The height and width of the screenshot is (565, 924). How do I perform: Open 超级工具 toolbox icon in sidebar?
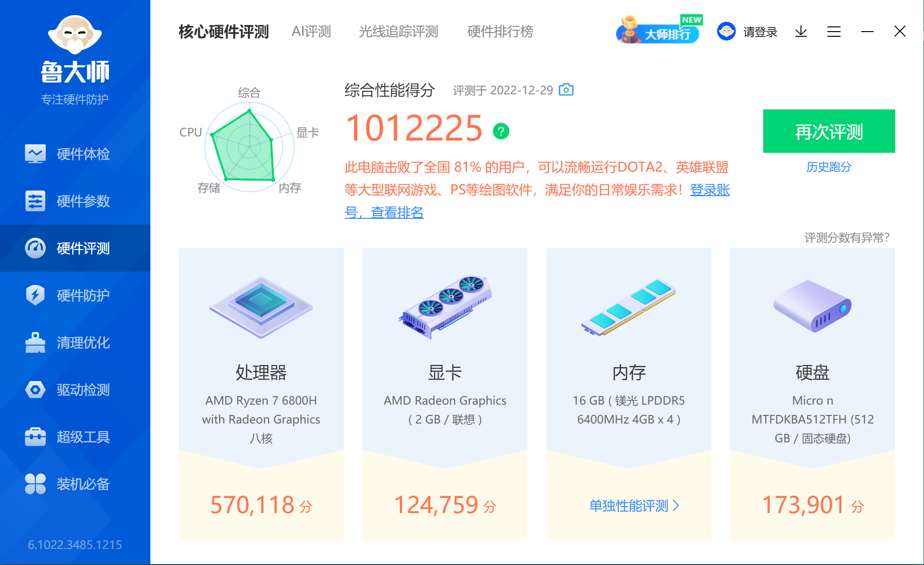(x=35, y=437)
